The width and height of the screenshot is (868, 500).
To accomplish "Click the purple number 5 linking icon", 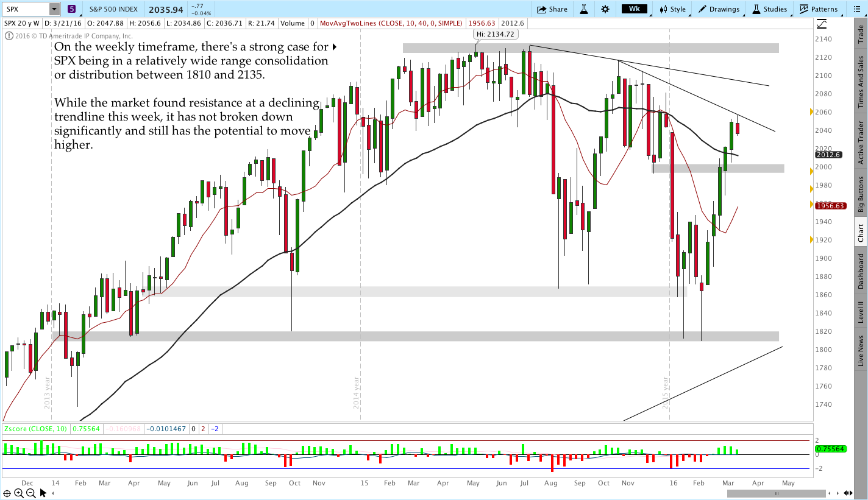I will coord(72,9).
